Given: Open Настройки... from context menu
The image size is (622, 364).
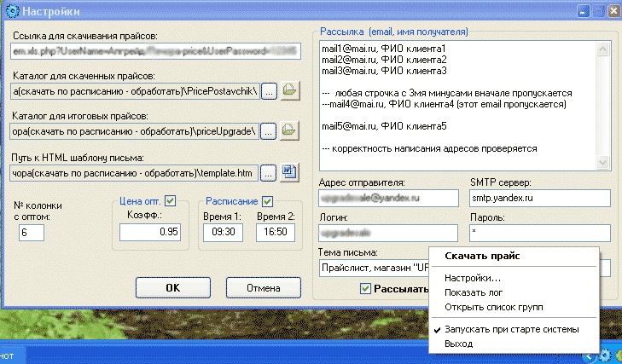Looking at the screenshot, I should 473,279.
